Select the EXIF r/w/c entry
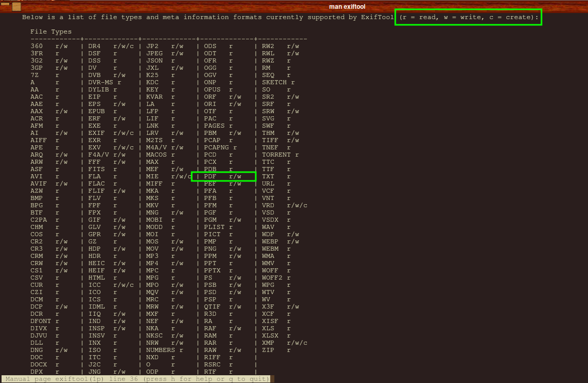 [x=111, y=133]
